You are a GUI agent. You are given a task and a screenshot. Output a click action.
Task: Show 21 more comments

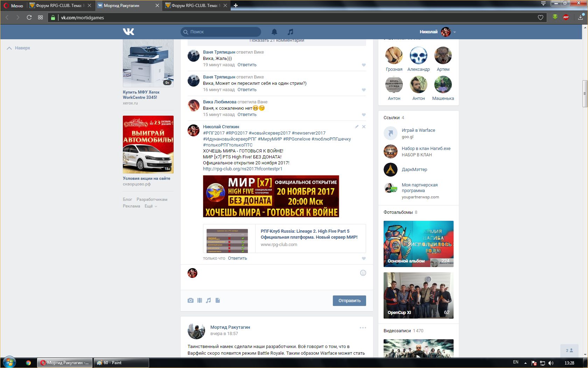[x=277, y=41]
